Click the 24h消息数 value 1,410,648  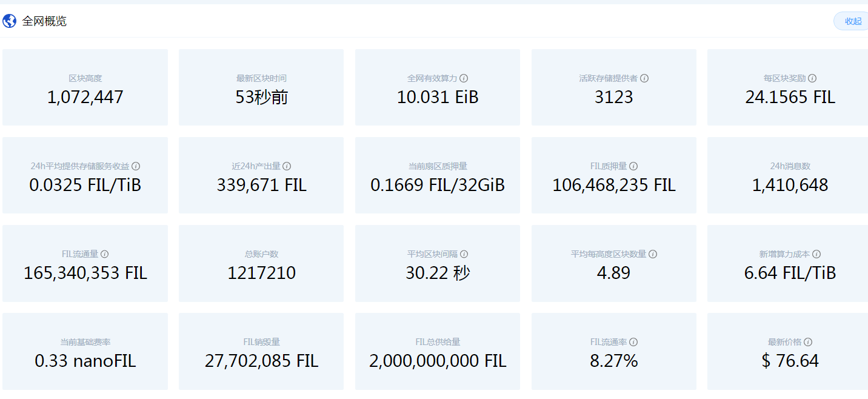(790, 185)
